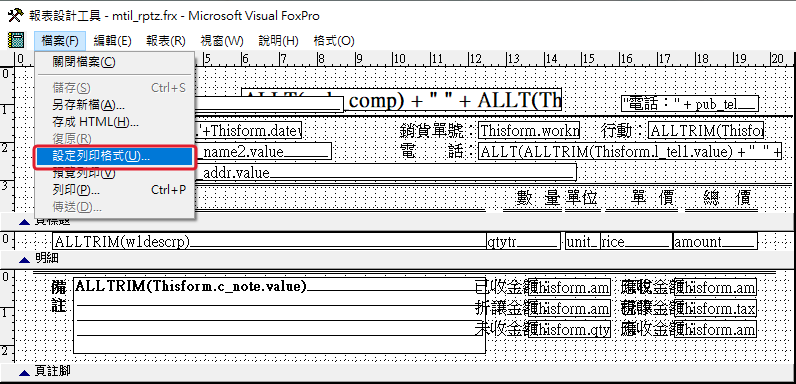Select the ALLTRIM(Thisfor field beside 行動

(706, 131)
